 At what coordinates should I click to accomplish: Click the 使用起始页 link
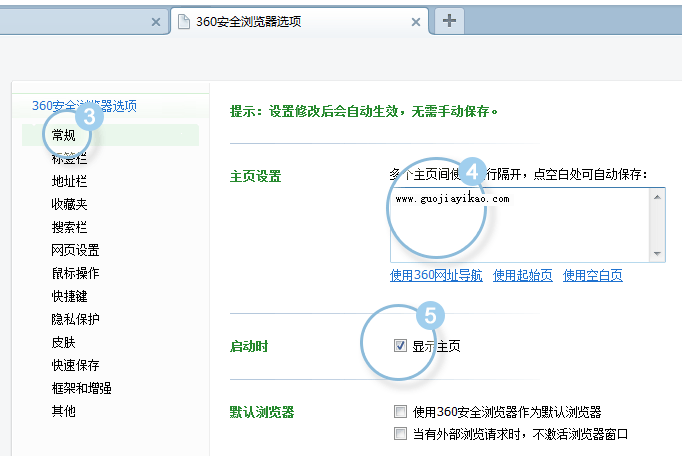[x=523, y=275]
